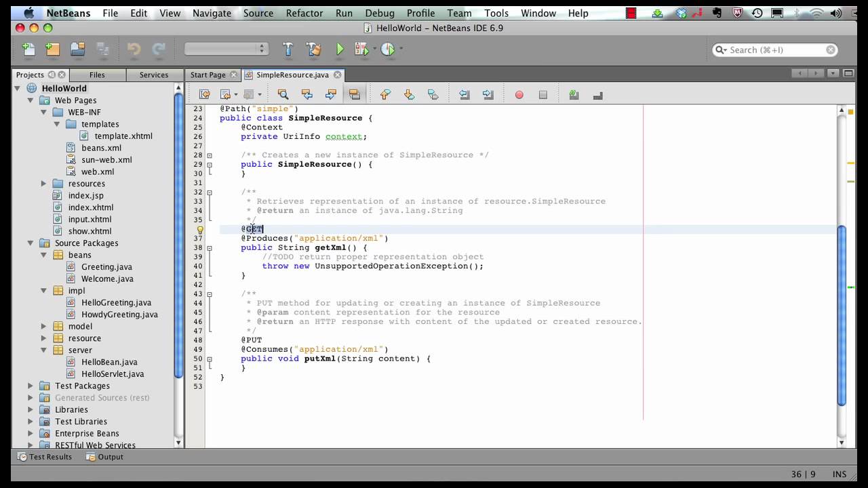Maximize the editor window button
Image resolution: width=868 pixels, height=488 pixels.
coord(850,74)
